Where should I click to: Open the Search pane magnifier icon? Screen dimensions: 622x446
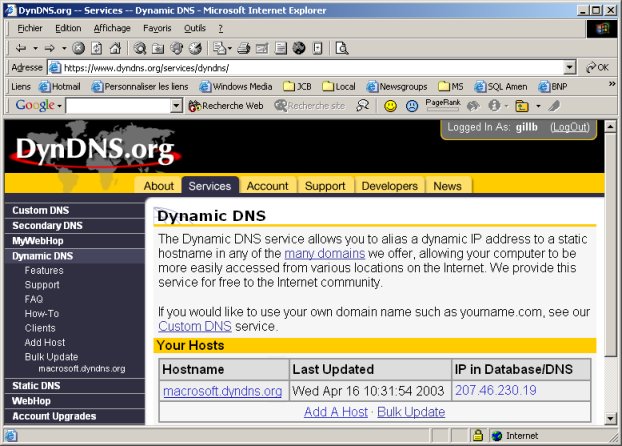(140, 48)
